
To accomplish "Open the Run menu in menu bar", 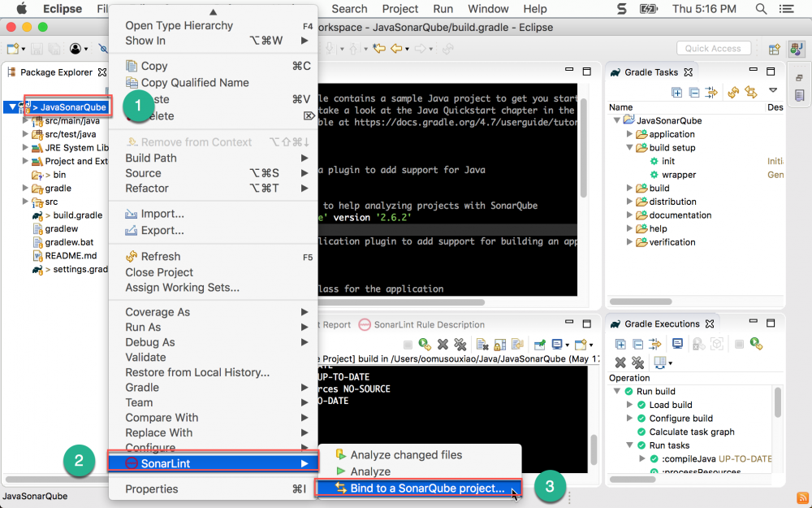I will point(443,9).
